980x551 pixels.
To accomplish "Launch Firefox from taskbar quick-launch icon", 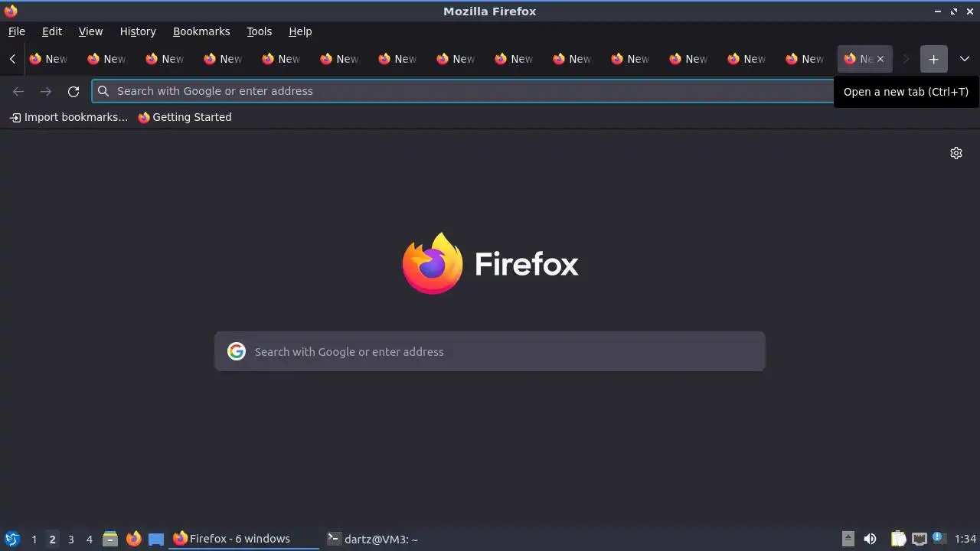I will 134,539.
